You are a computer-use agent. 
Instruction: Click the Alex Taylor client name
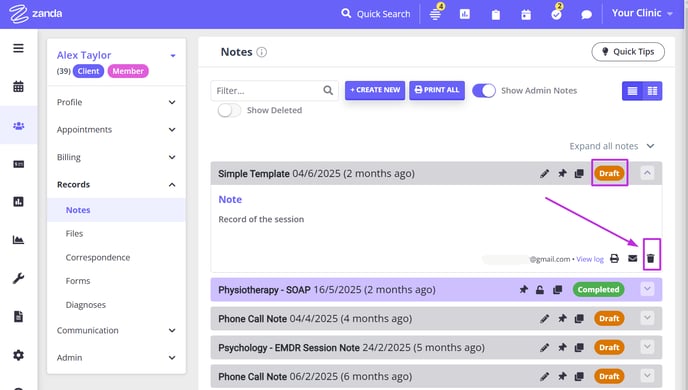click(x=84, y=55)
